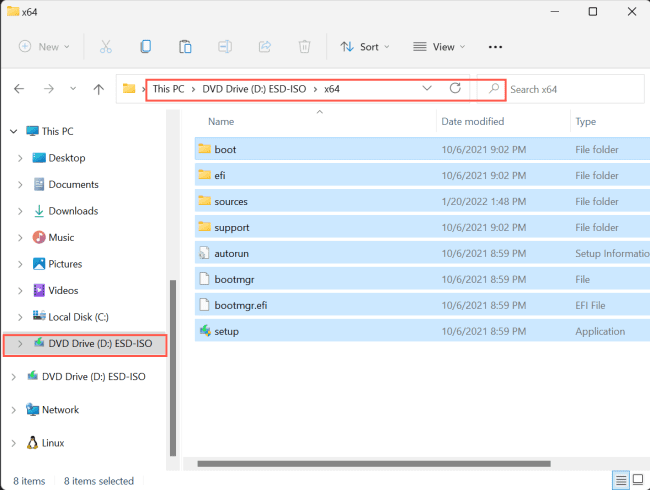
Task: Select Desktop in navigation pane
Action: (59, 158)
